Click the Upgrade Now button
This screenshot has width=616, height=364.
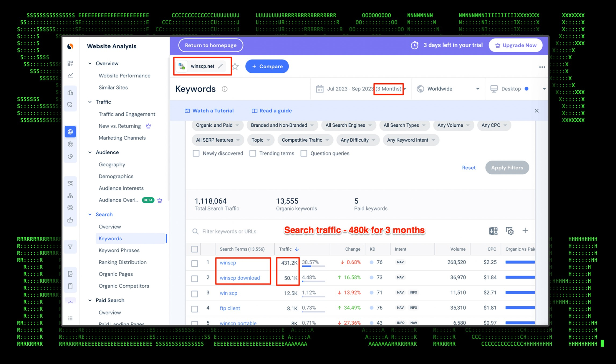pyautogui.click(x=516, y=45)
